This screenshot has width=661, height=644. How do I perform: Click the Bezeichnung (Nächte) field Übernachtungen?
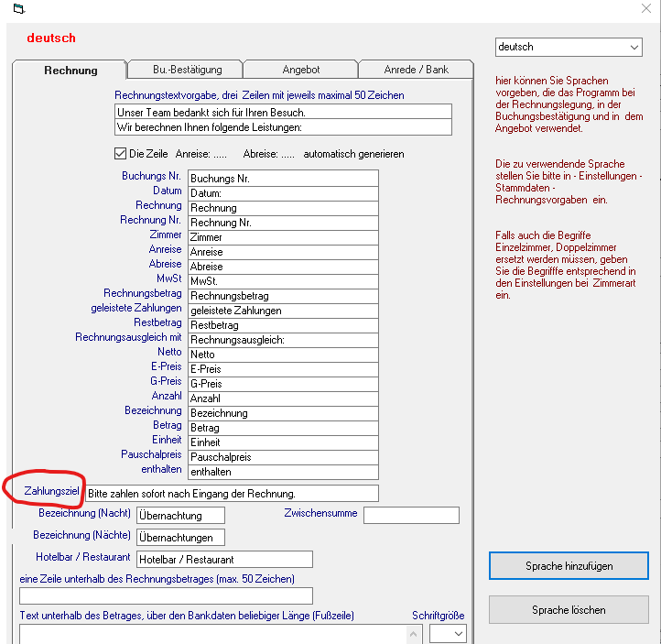[x=179, y=538]
